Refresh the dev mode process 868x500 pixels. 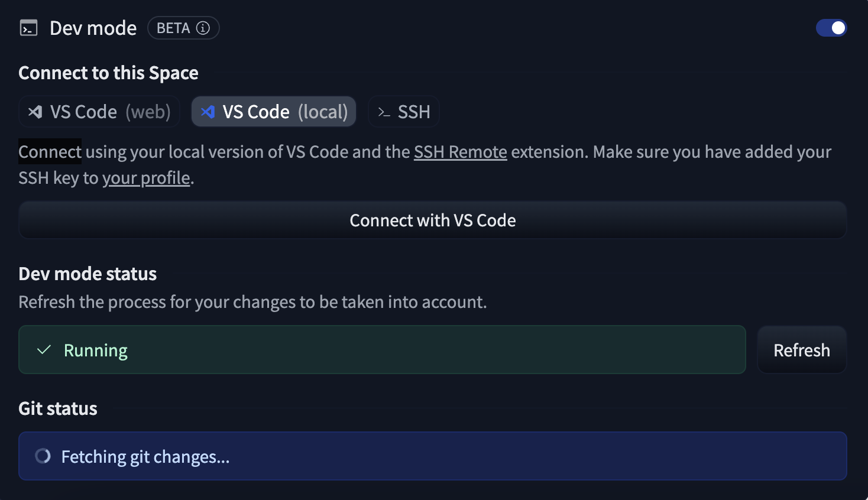tap(802, 350)
